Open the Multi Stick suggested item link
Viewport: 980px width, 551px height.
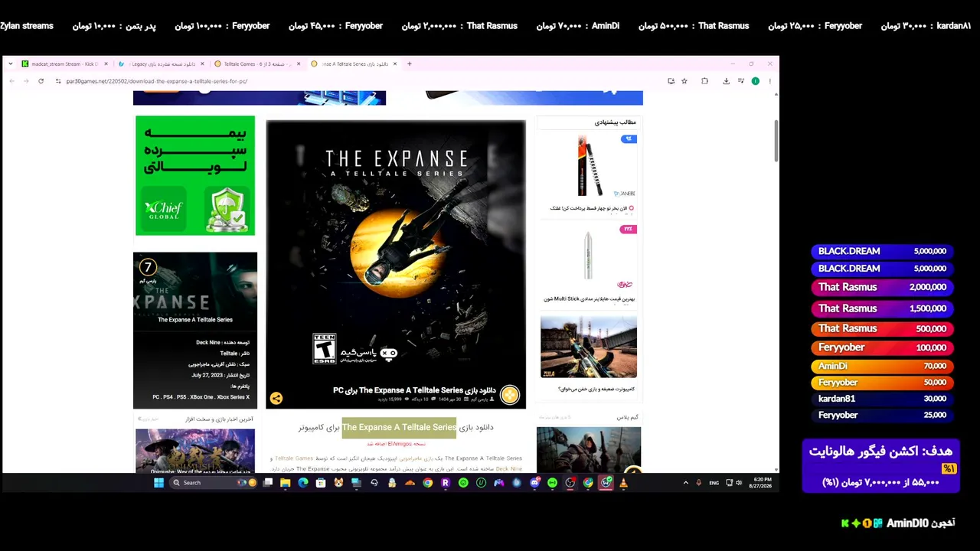pyautogui.click(x=589, y=298)
